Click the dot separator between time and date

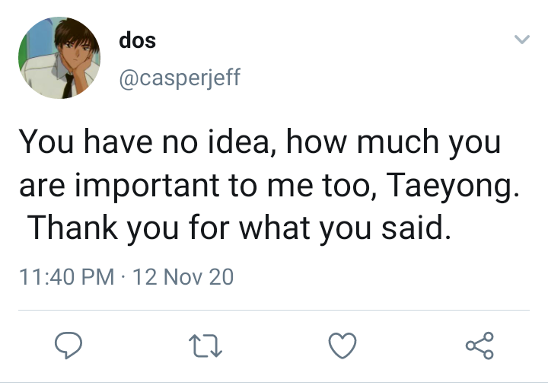click(x=123, y=277)
